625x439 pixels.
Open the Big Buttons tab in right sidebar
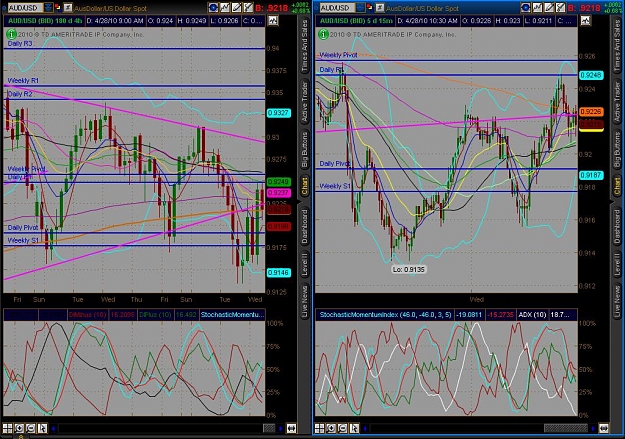pos(617,150)
